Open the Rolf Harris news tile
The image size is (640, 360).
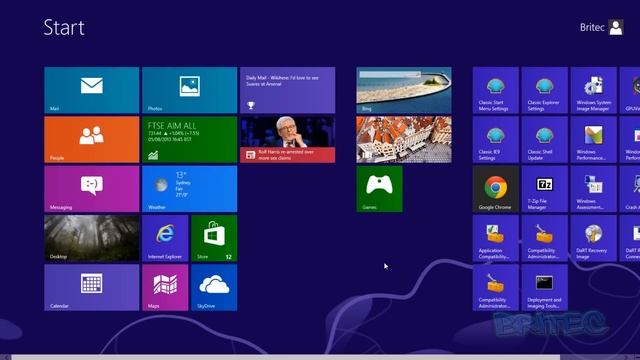(x=287, y=140)
